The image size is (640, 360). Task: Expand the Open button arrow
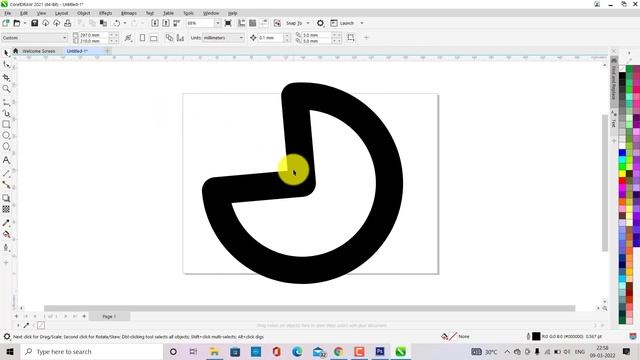tap(25, 23)
